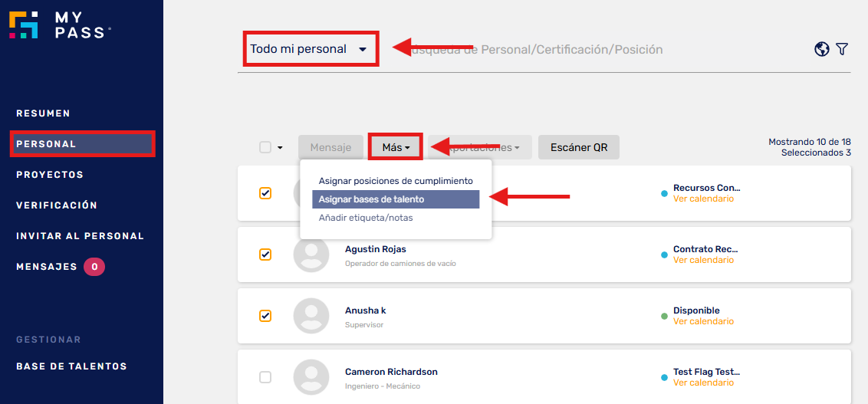
Task: Click Anusha k profile avatar
Action: [311, 316]
